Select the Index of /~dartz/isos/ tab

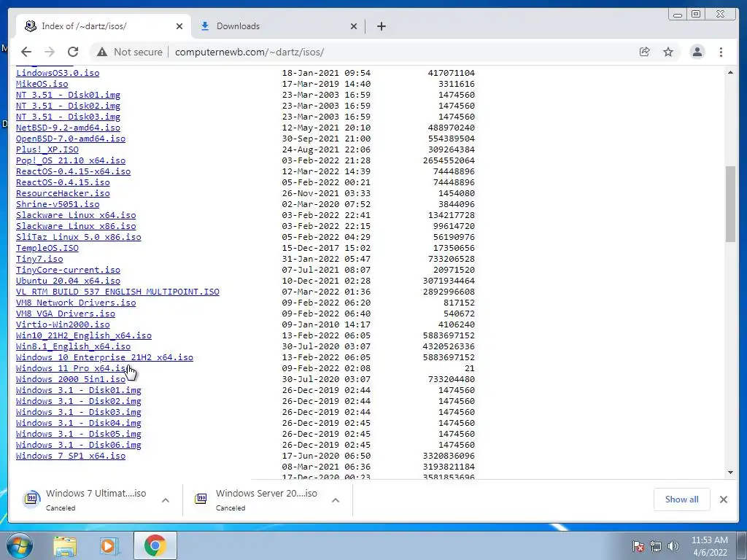click(104, 26)
